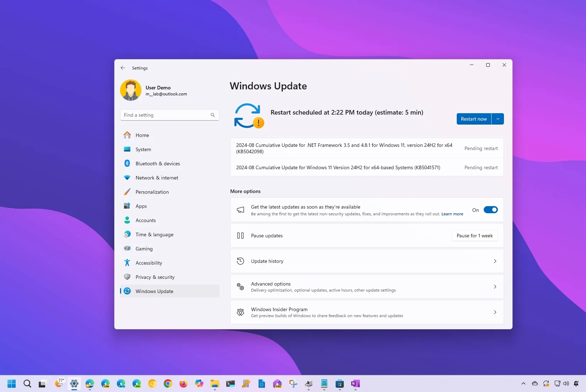Open OneNote from the taskbar

[x=356, y=383]
